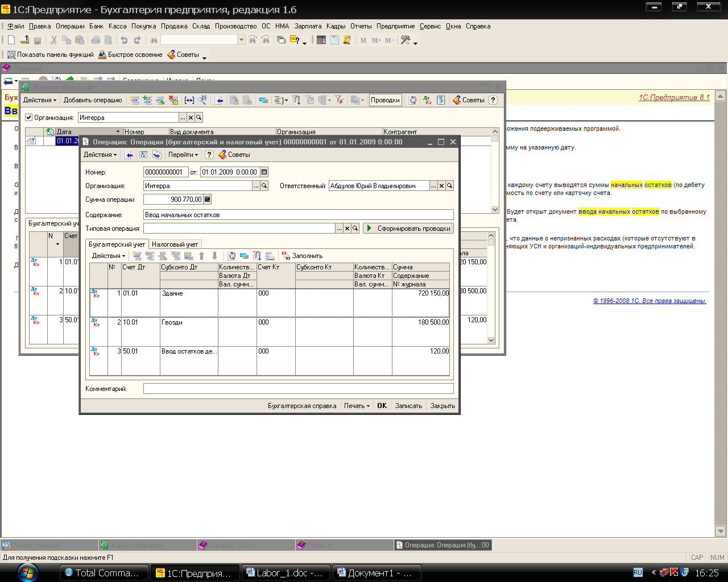Click binoculars Find icon in main toolbar
The width and height of the screenshot is (728, 582).
154,40
